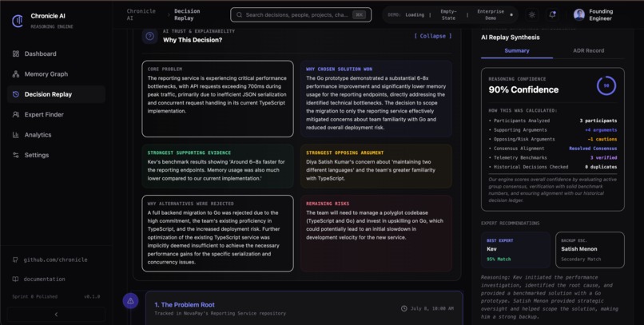Click the Decision Replay history icon

[x=16, y=94]
